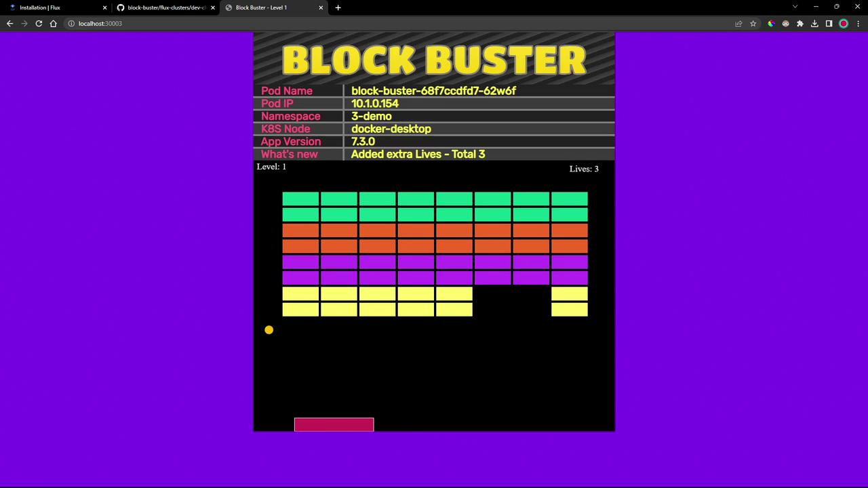Click the "Level: 1" indicator
868x488 pixels.
(271, 167)
